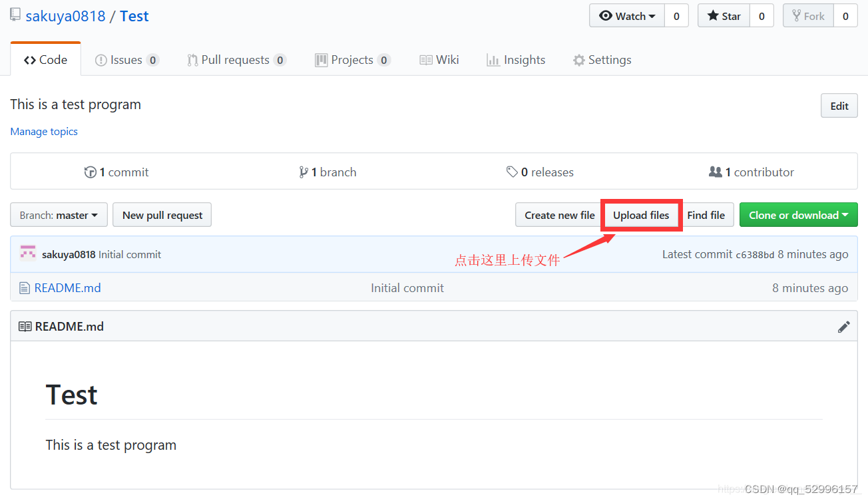This screenshot has width=868, height=501.
Task: Click Initial commit message in README.md row
Action: [407, 288]
